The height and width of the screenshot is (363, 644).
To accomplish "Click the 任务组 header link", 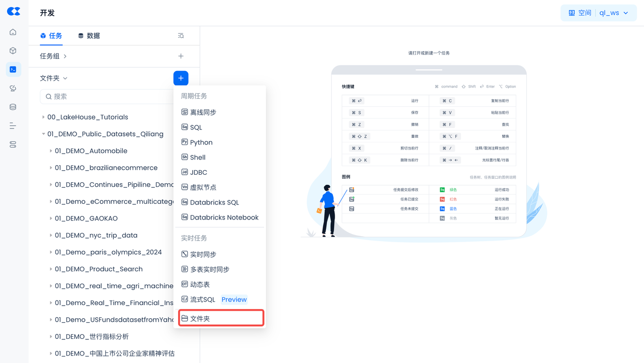I will point(53,56).
